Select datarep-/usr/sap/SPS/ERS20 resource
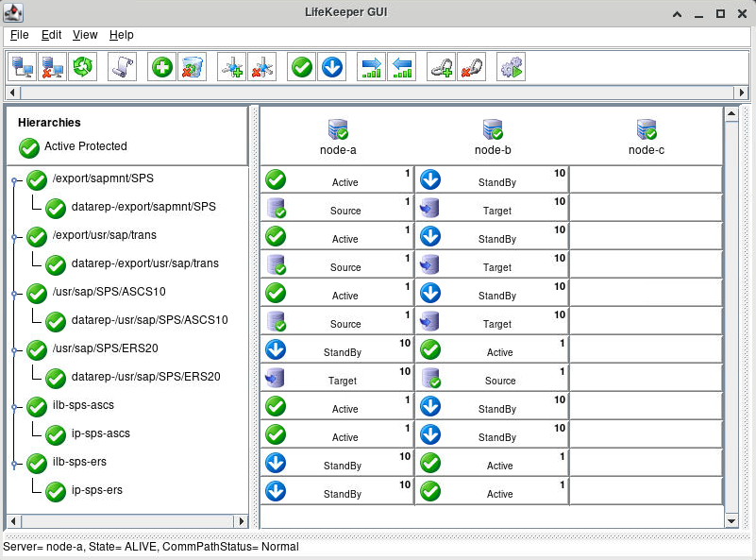This screenshot has width=756, height=560. pos(145,377)
